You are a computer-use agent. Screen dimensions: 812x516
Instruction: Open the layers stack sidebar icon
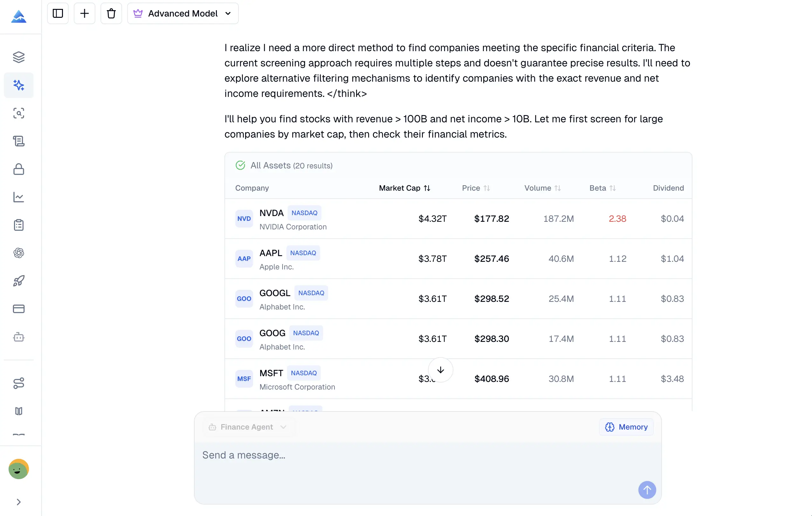click(x=18, y=57)
